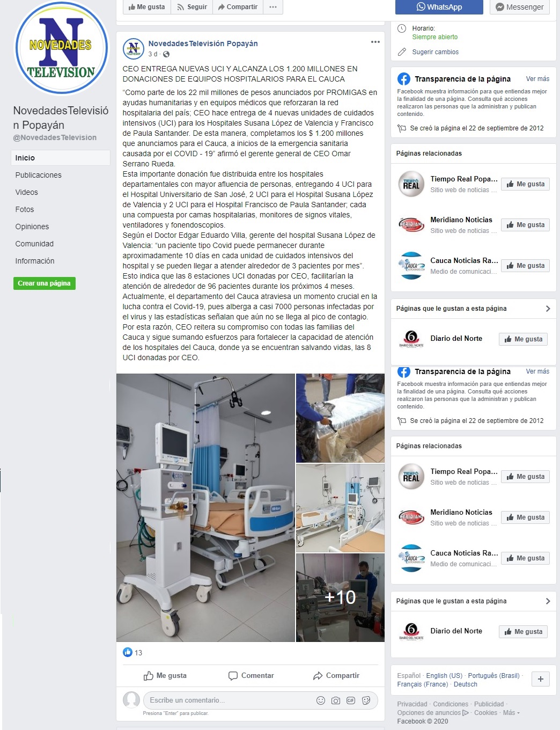Image resolution: width=560 pixels, height=730 pixels.
Task: Click the green Crear una página button
Action: click(x=45, y=283)
